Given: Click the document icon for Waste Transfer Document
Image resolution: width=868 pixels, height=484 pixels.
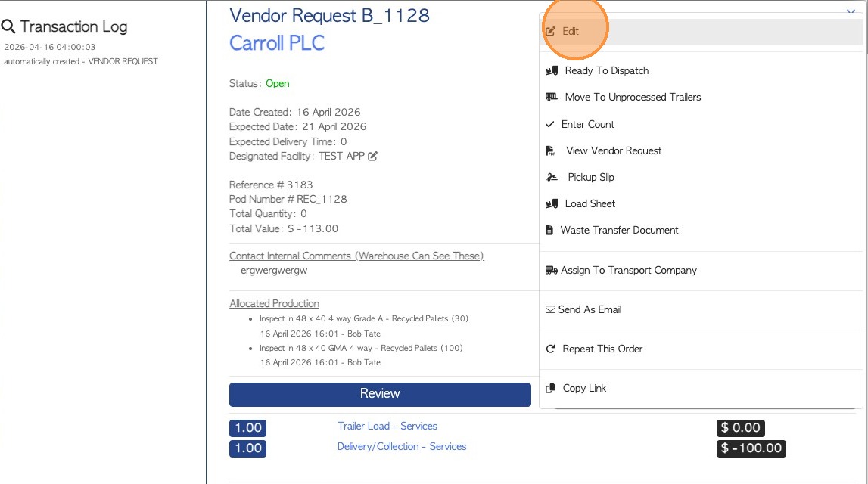Looking at the screenshot, I should (549, 230).
